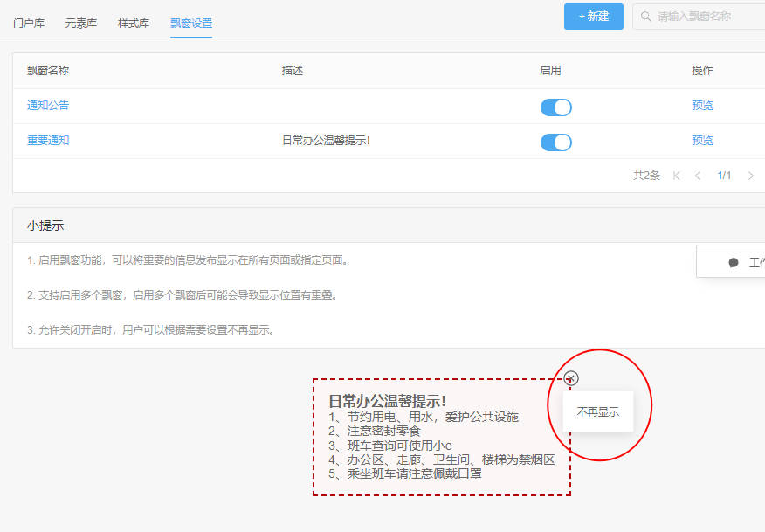Close the floating notice with X icon
Image resolution: width=765 pixels, height=532 pixels.
[x=571, y=378]
